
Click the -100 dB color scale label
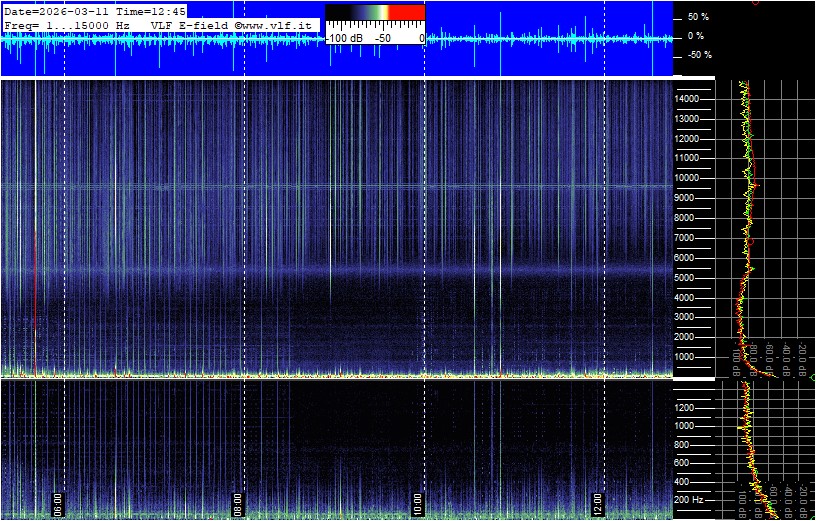point(344,37)
